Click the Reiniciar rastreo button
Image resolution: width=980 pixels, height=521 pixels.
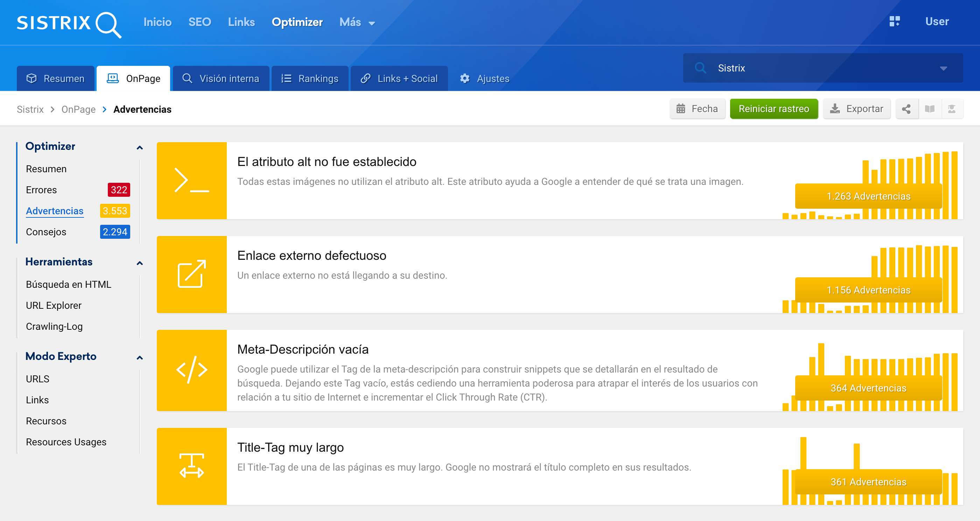(773, 109)
